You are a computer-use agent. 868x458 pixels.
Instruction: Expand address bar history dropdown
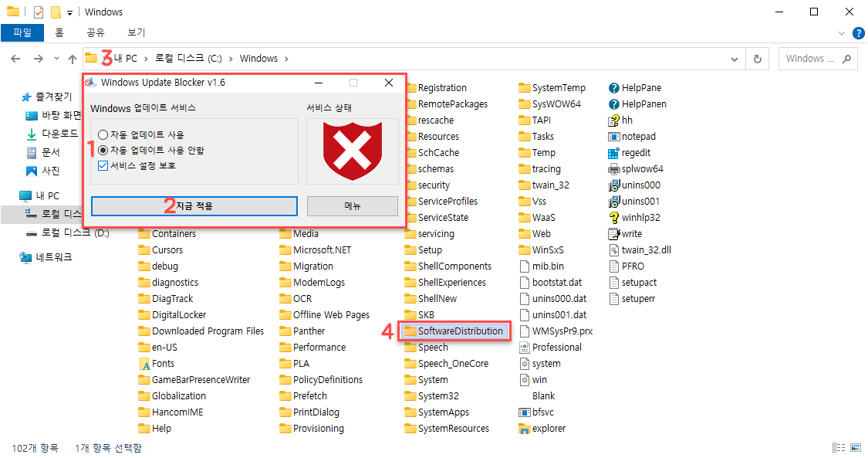[x=735, y=59]
